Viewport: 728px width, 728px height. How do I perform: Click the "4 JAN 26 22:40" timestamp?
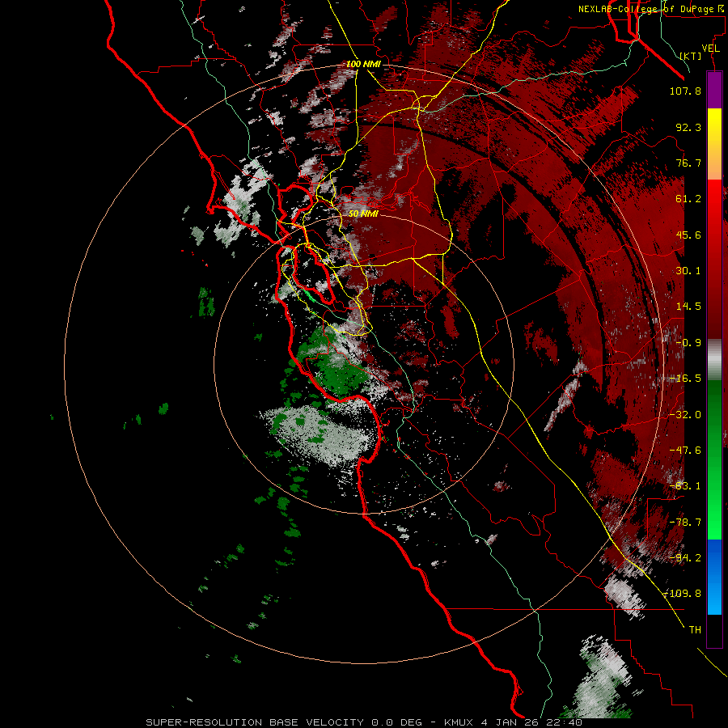tap(531, 722)
